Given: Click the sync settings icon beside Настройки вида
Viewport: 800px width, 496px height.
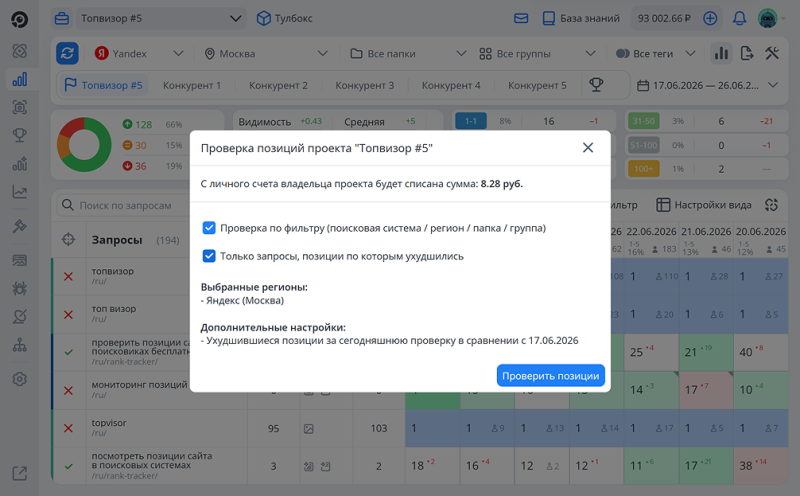Looking at the screenshot, I should pyautogui.click(x=771, y=205).
